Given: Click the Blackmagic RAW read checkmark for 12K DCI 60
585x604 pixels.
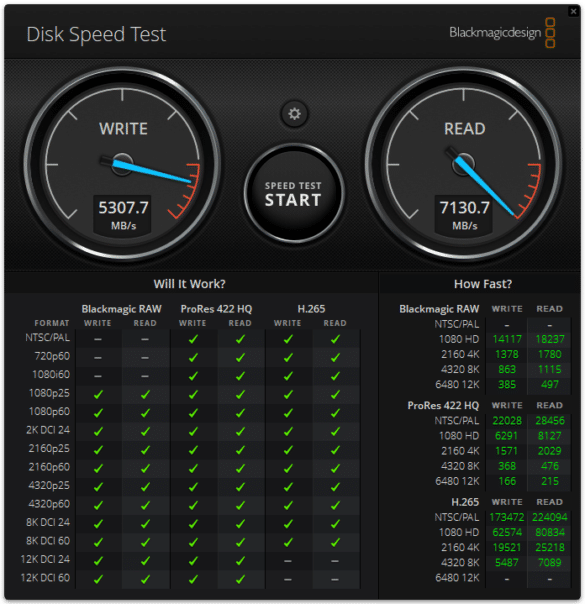Looking at the screenshot, I should 145,579.
